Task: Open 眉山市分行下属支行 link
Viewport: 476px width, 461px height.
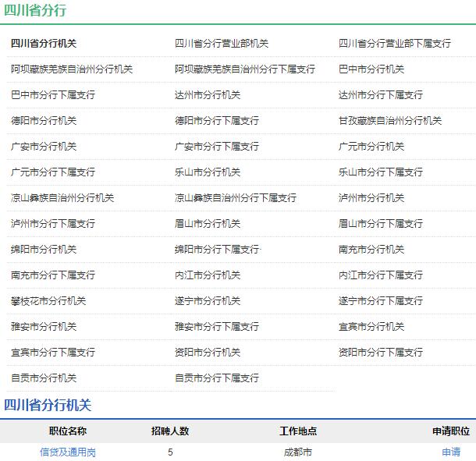Action: point(381,224)
